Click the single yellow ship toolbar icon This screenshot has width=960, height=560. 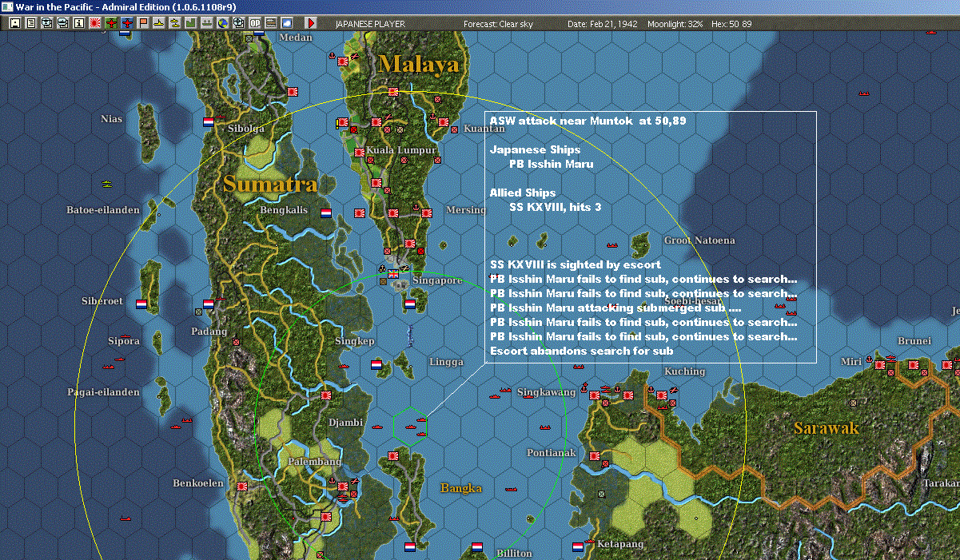159,23
